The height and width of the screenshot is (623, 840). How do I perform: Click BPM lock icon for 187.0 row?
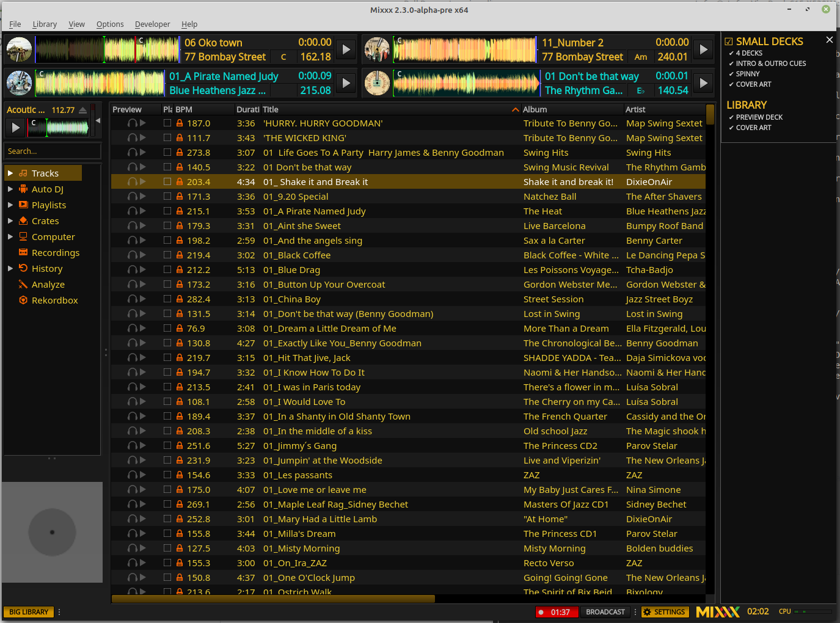pos(180,123)
